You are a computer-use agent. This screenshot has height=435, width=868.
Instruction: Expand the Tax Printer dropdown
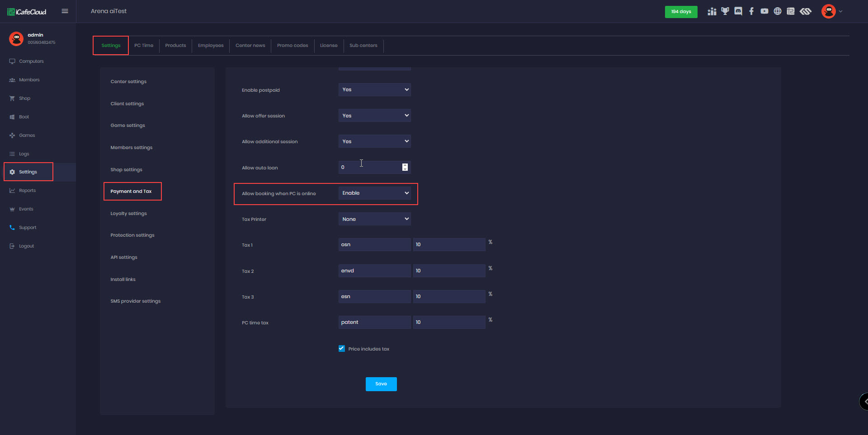coord(374,219)
